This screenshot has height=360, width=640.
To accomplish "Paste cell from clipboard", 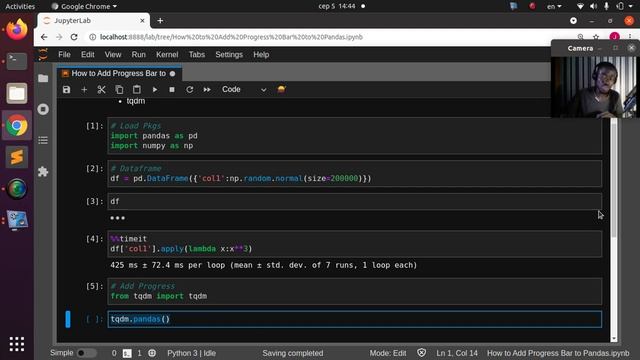I will 137,89.
